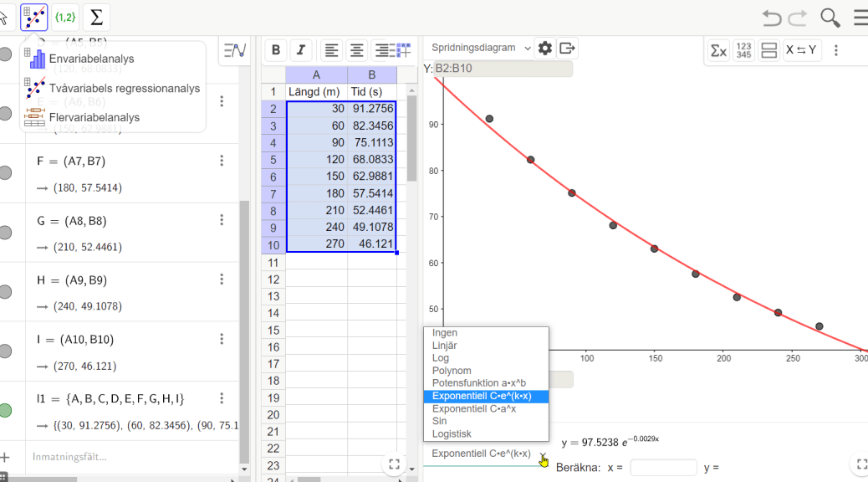This screenshot has height=482, width=868.
Task: Toggle bold formatting in the spreadsheet toolbar
Action: 276,50
